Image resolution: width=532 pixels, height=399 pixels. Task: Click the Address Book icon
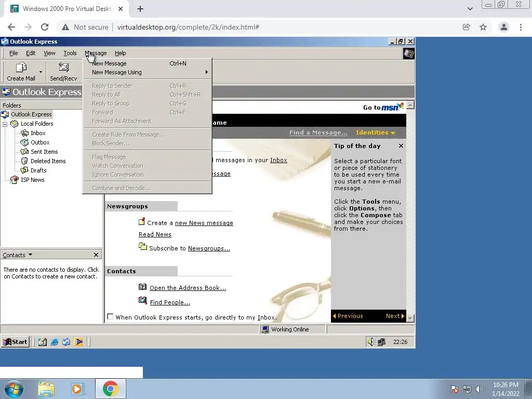coord(142,287)
